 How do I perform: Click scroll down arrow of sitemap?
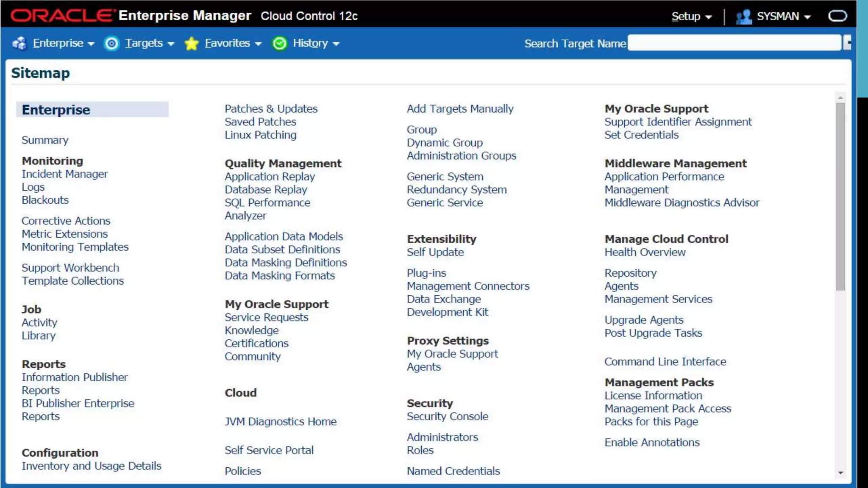[x=840, y=473]
